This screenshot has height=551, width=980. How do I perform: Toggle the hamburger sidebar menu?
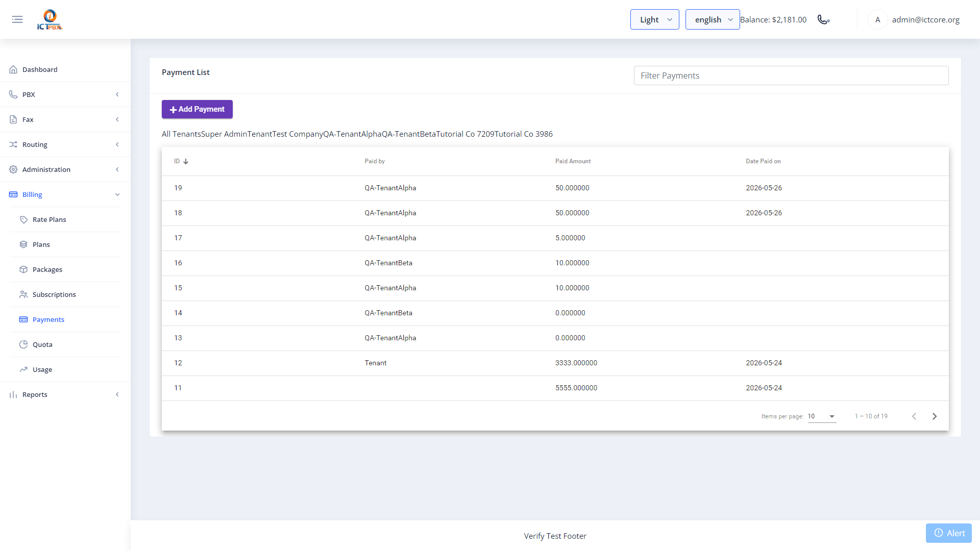coord(17,19)
